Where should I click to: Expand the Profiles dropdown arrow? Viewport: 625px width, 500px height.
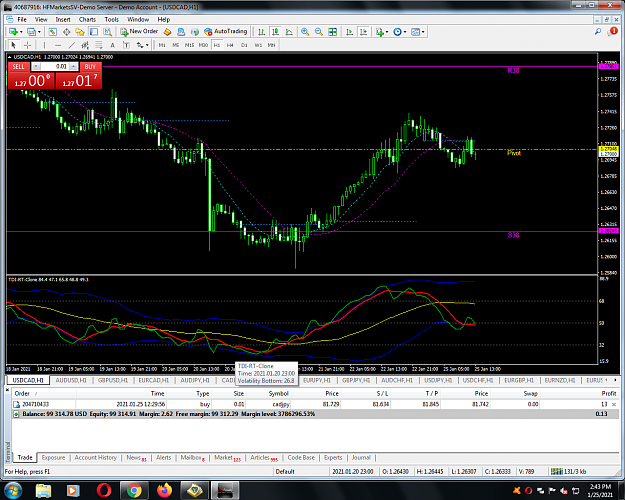click(x=39, y=32)
